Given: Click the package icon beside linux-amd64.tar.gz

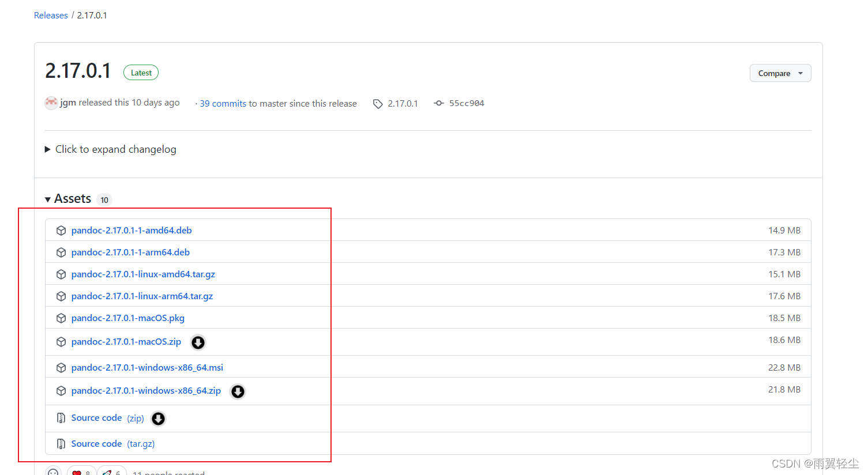Looking at the screenshot, I should pos(61,274).
